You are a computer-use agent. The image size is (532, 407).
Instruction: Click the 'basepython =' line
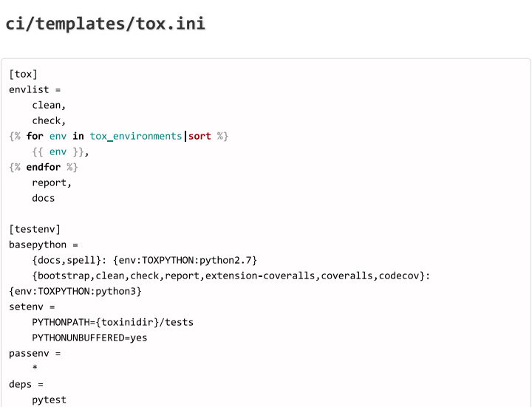pyautogui.click(x=44, y=244)
